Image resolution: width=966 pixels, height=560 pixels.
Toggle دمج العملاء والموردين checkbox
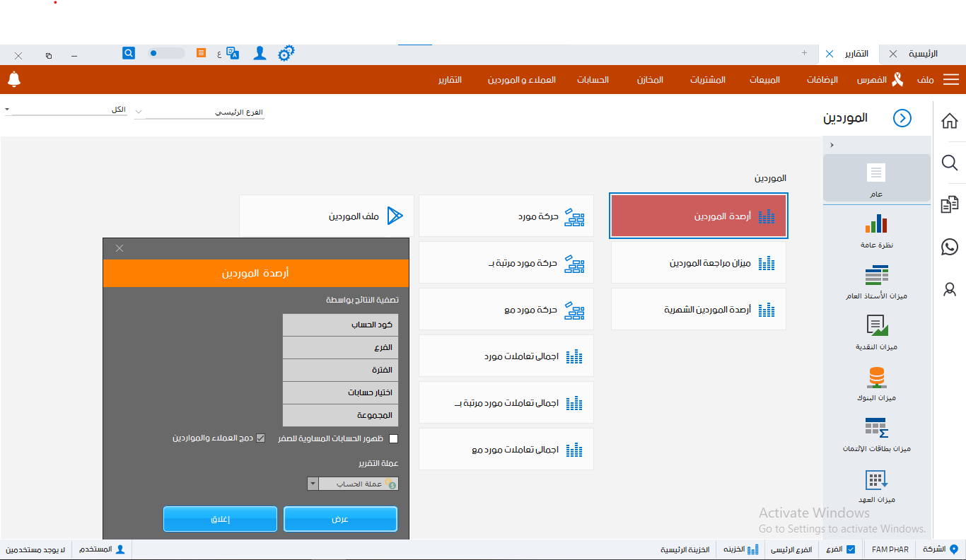[x=260, y=438]
